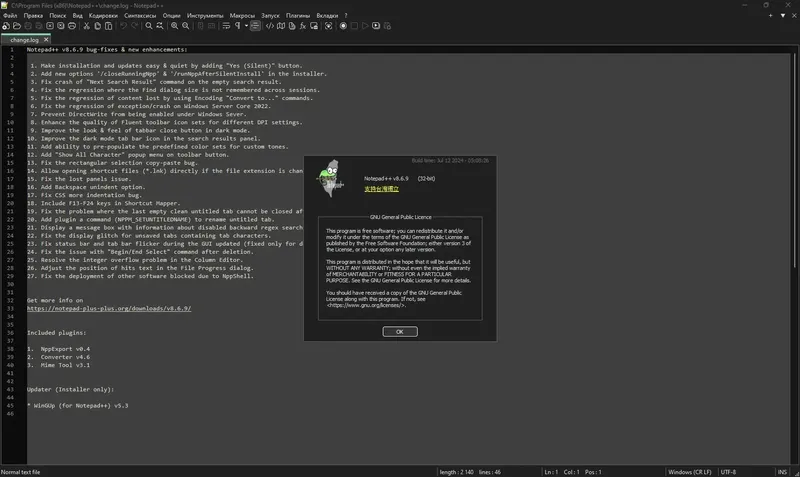
Task: Open the Вкладки menu
Action: (x=327, y=15)
